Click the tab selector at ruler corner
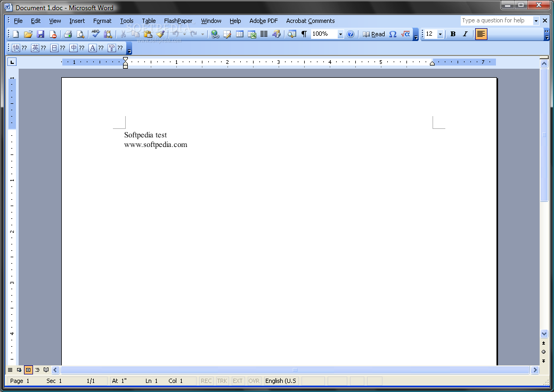This screenshot has height=392, width=554. click(x=12, y=62)
